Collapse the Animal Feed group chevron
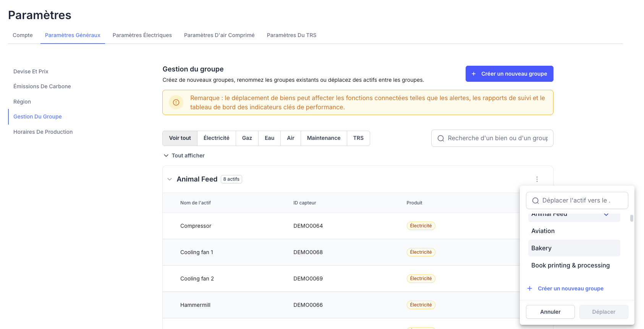This screenshot has width=644, height=329. pyautogui.click(x=170, y=179)
